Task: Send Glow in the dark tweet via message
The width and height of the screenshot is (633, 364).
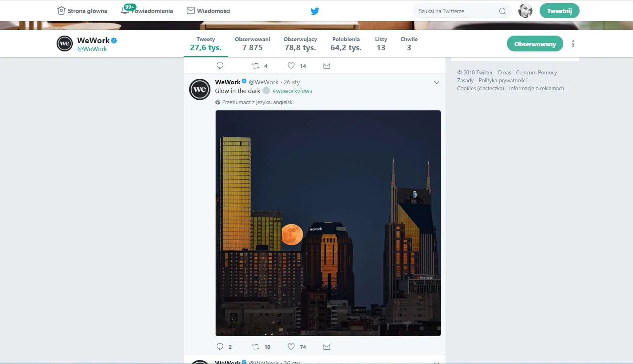Action: [x=327, y=347]
